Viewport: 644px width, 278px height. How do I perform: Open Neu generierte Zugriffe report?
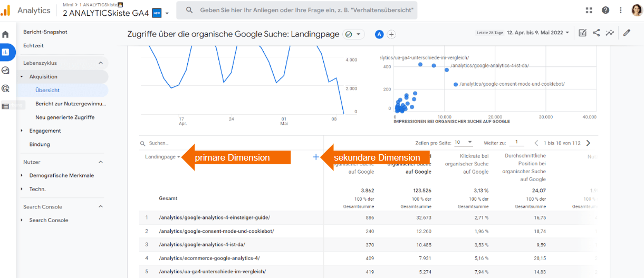65,117
